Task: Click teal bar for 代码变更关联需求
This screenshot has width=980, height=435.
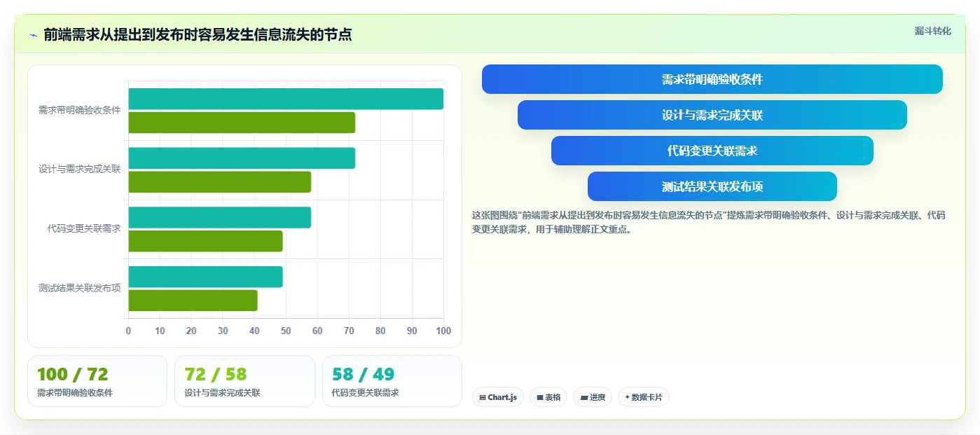Action: [219, 217]
